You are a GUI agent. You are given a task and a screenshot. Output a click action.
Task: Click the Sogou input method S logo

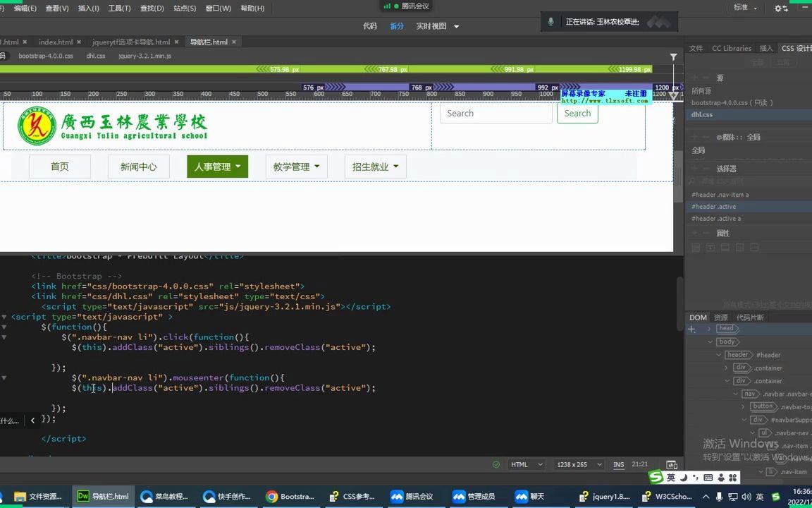point(656,477)
